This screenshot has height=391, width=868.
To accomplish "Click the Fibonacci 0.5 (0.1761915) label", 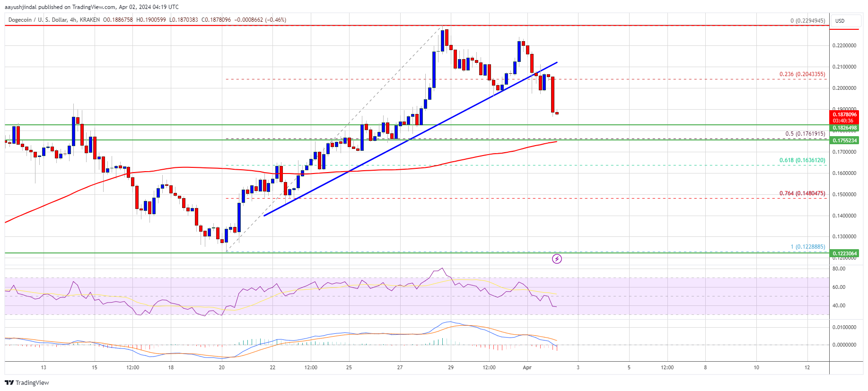I will 805,134.
